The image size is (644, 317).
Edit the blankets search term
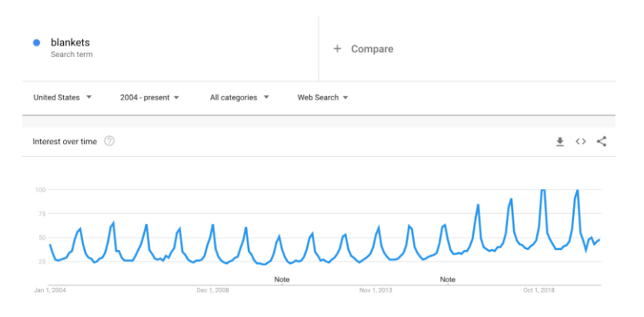click(x=70, y=42)
